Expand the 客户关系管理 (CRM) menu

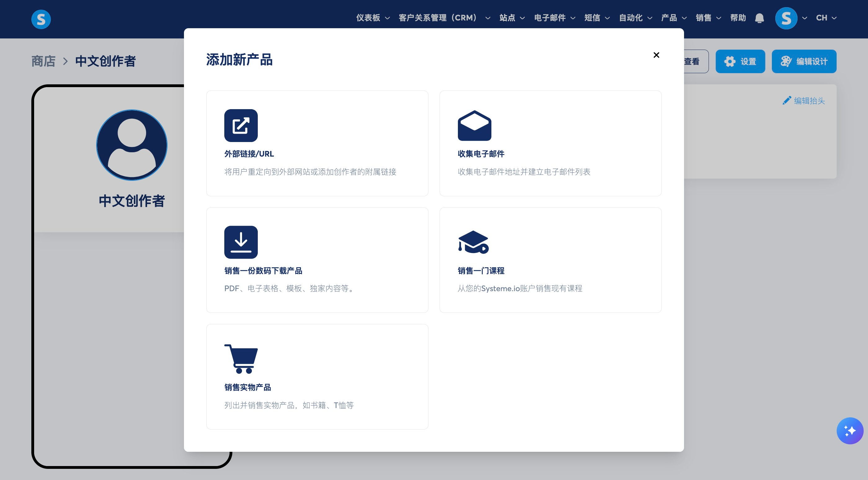tap(444, 18)
